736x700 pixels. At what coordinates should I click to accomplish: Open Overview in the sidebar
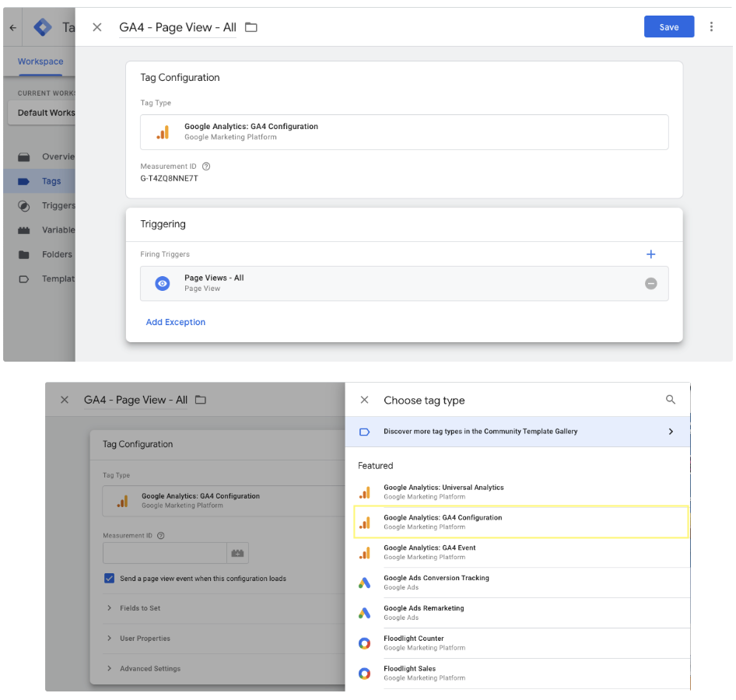click(x=40, y=156)
